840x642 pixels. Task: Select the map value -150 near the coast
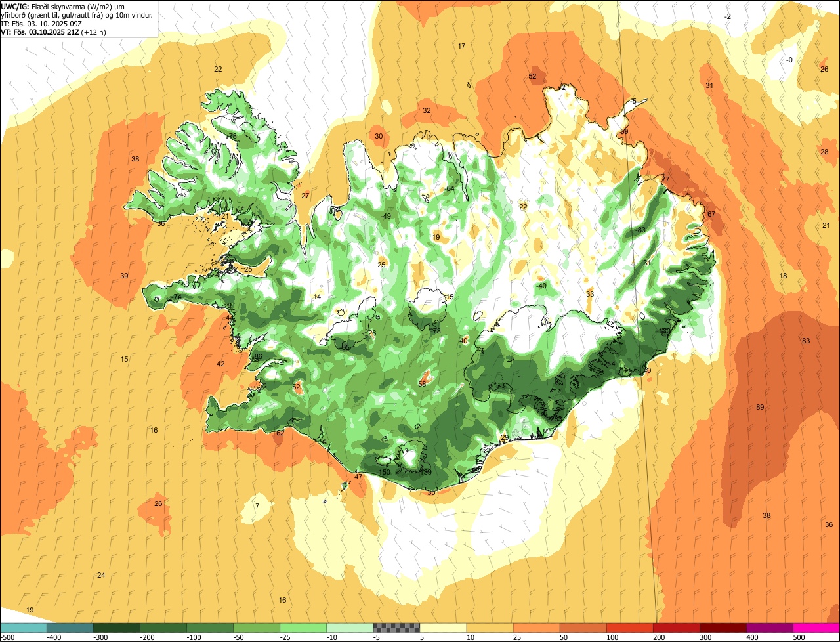pyautogui.click(x=384, y=472)
